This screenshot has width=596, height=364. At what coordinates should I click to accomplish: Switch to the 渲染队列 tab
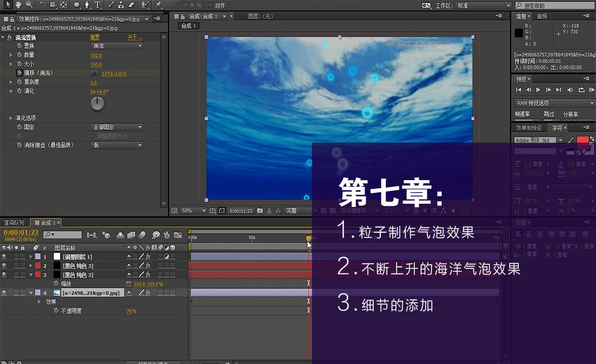pyautogui.click(x=14, y=222)
